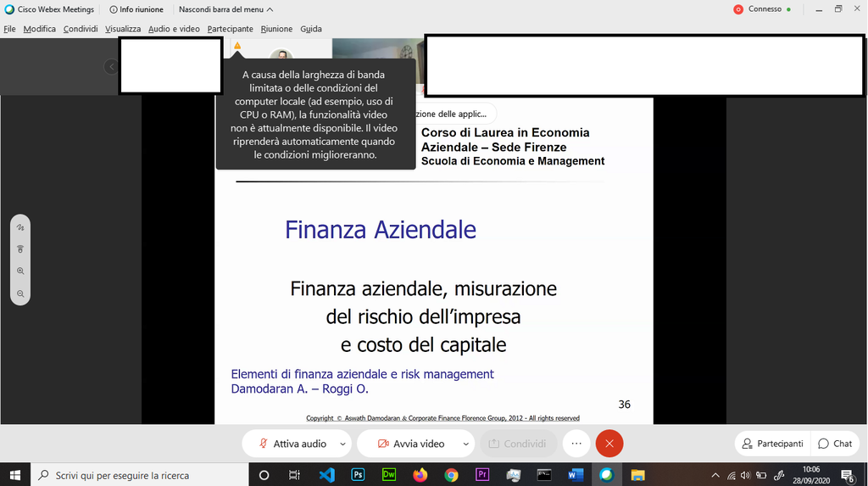The width and height of the screenshot is (868, 486).
Task: Collapse menu bar via Nascondi barra del menu
Action: click(225, 9)
